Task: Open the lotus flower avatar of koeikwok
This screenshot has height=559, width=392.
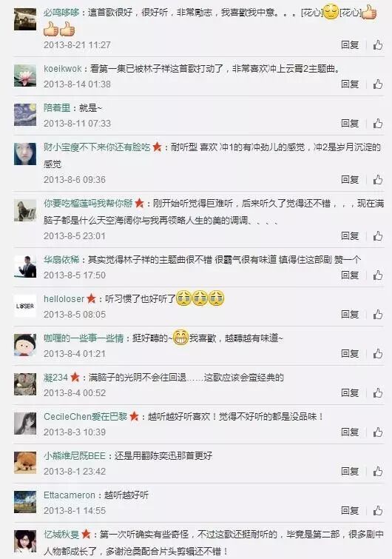Action: [25, 76]
